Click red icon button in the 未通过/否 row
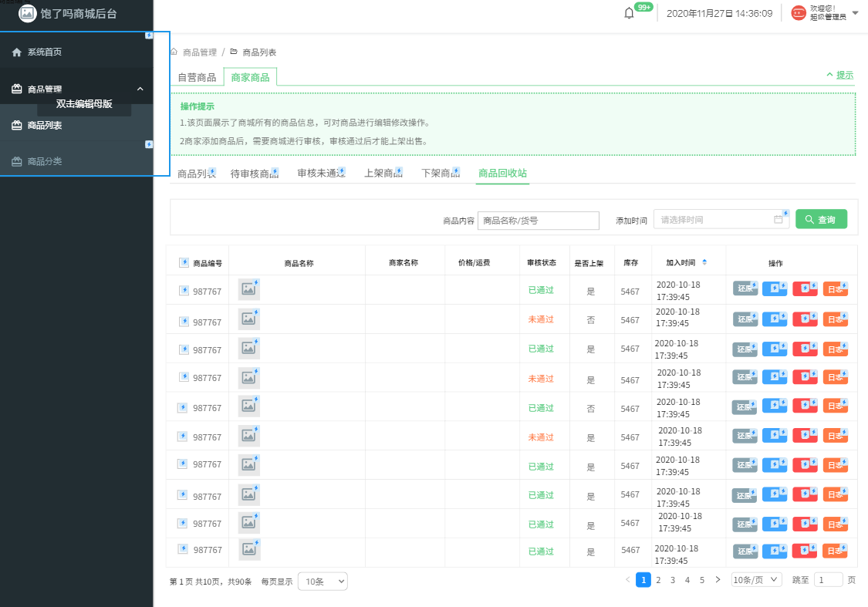This screenshot has height=607, width=868. click(x=805, y=319)
